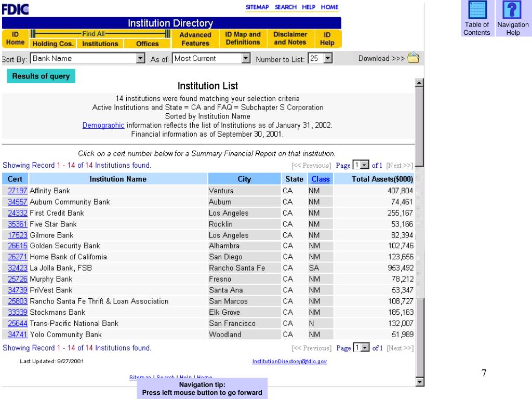Sort by the Class column link
532x399 pixels.
pyautogui.click(x=321, y=179)
